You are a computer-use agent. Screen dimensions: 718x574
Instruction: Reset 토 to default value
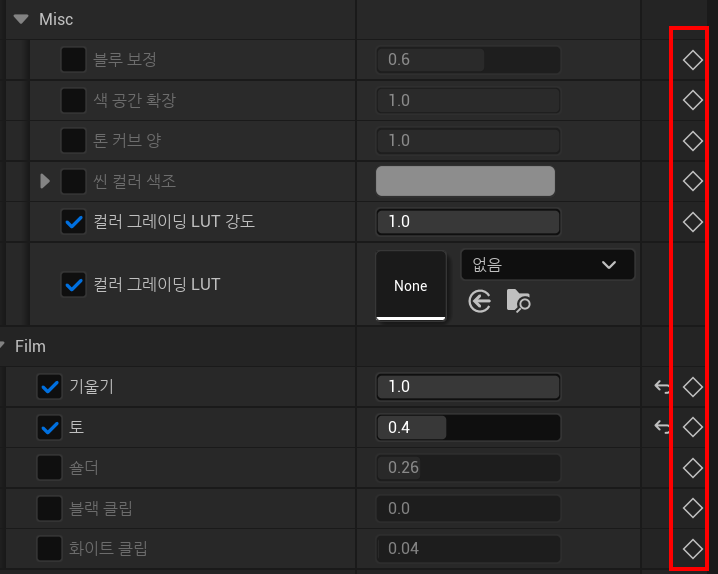pyautogui.click(x=662, y=427)
